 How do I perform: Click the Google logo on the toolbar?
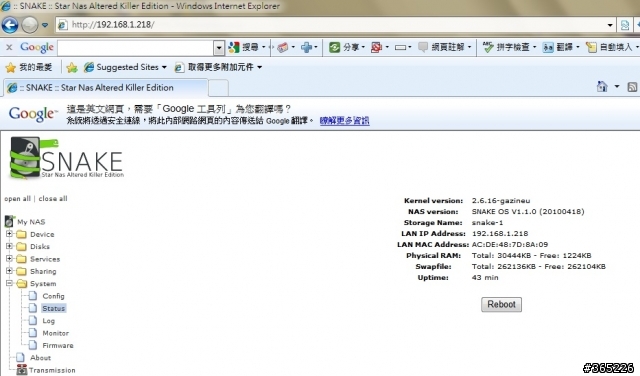(37, 48)
